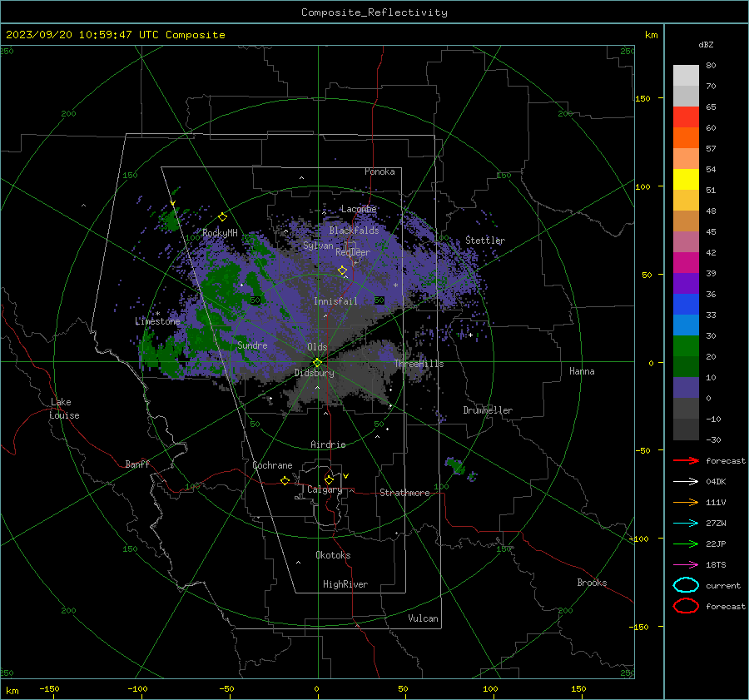This screenshot has height=700, width=749.
Task: Click the cyan 27ZW arrow legend icon
Action: click(x=686, y=524)
